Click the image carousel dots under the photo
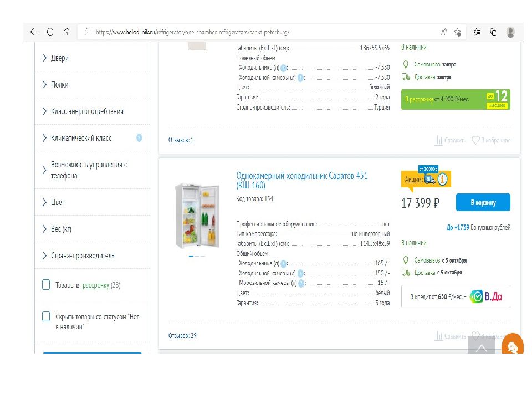This screenshot has width=532, height=399. 197,257
